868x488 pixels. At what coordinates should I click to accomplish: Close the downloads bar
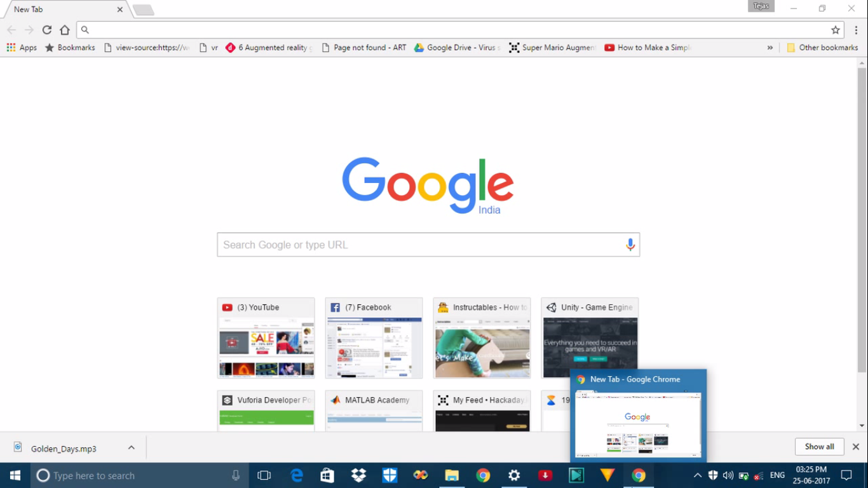(x=856, y=447)
